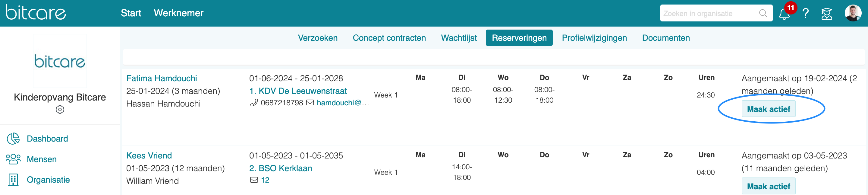Open the Werknemer menu item

(x=179, y=13)
